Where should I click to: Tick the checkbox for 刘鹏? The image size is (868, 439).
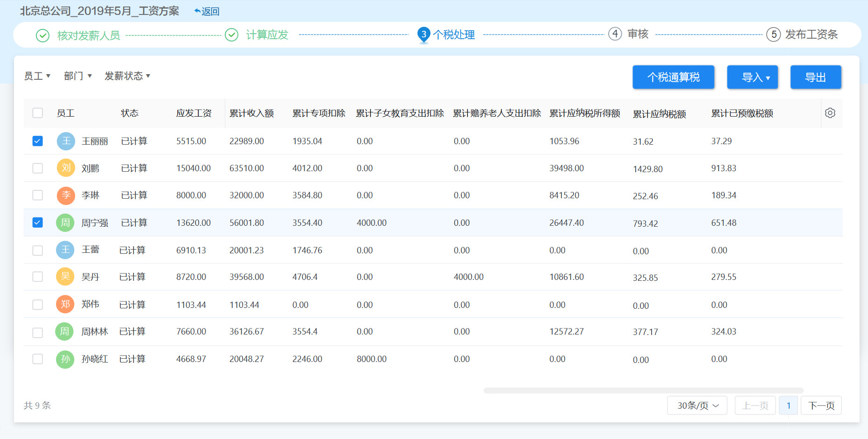pyautogui.click(x=38, y=168)
